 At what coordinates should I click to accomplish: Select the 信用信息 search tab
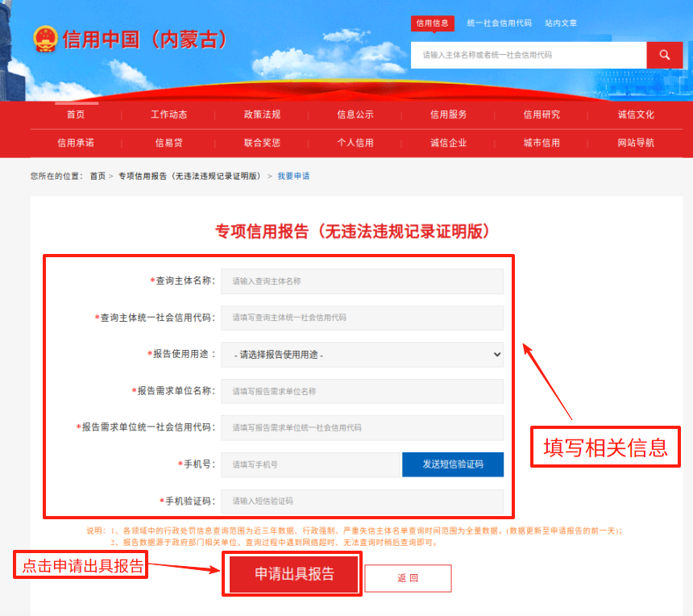[432, 23]
